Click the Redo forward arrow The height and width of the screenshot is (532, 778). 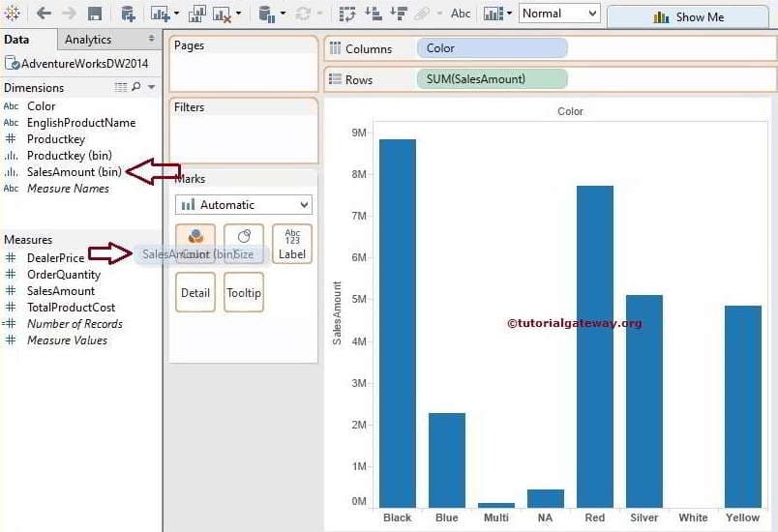click(x=69, y=14)
